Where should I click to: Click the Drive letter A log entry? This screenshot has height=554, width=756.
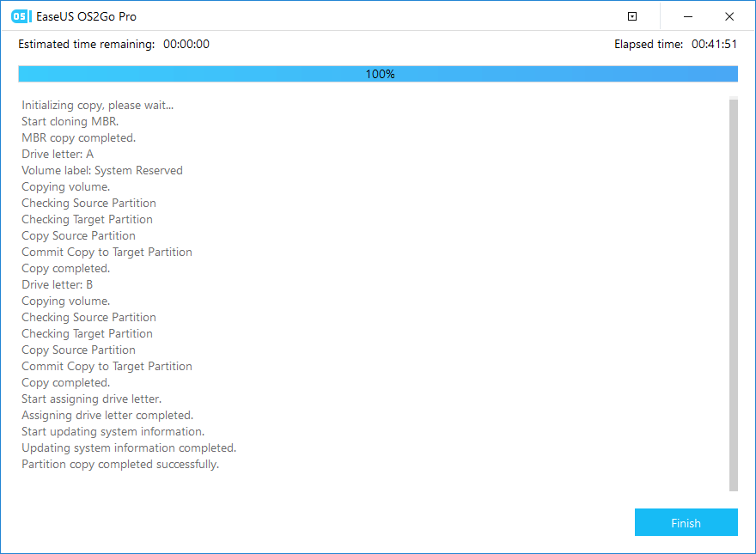(58, 154)
